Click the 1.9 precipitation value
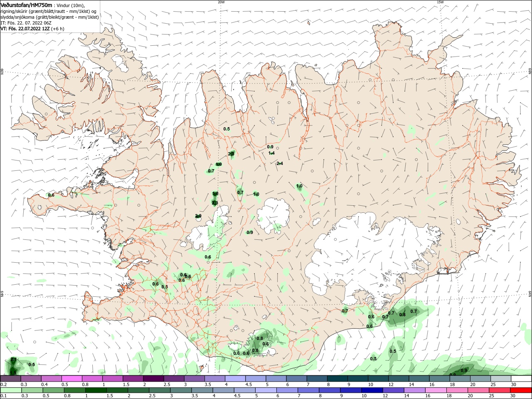The width and height of the screenshot is (532, 399). click(x=219, y=164)
